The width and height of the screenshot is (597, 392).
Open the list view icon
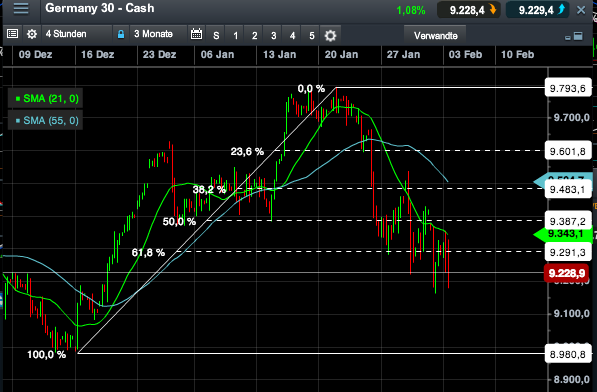click(x=13, y=34)
